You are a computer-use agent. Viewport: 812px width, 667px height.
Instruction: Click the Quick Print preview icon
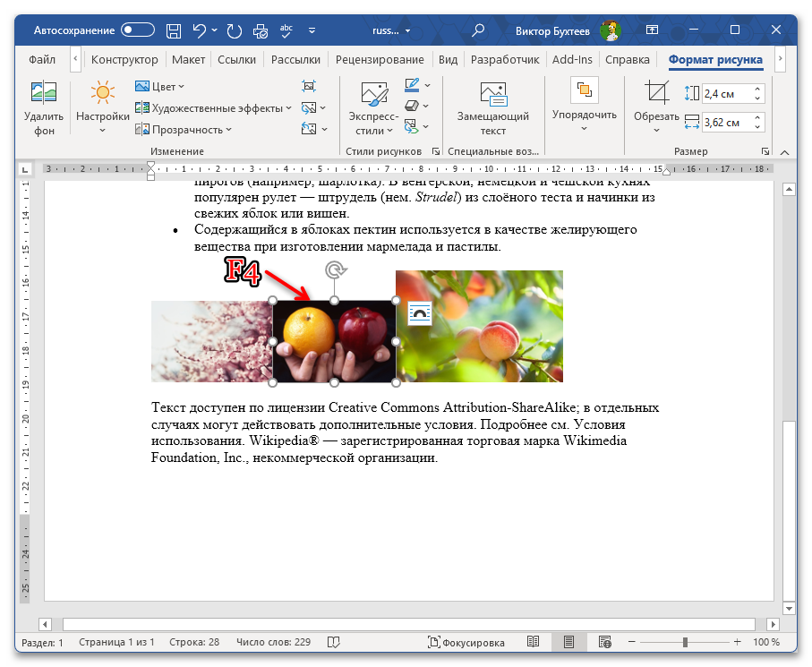tap(261, 31)
